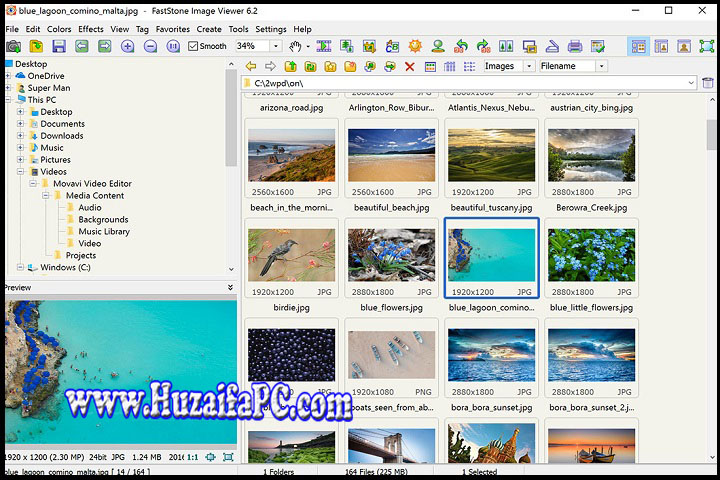The image size is (720, 480).
Task: Delete selected file with the red X
Action: [x=410, y=67]
